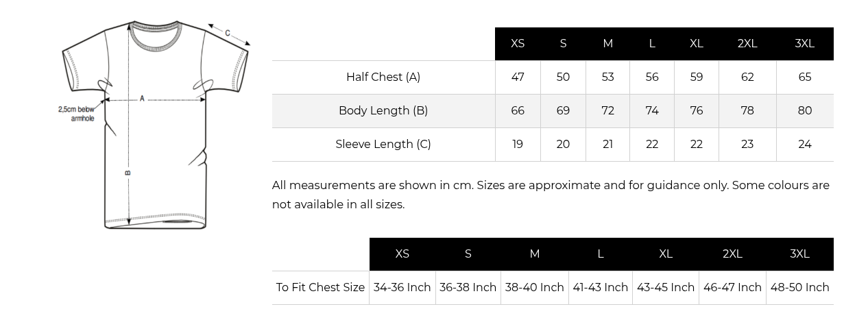Select the sleeve length value 19
The image size is (868, 333).
click(x=518, y=144)
